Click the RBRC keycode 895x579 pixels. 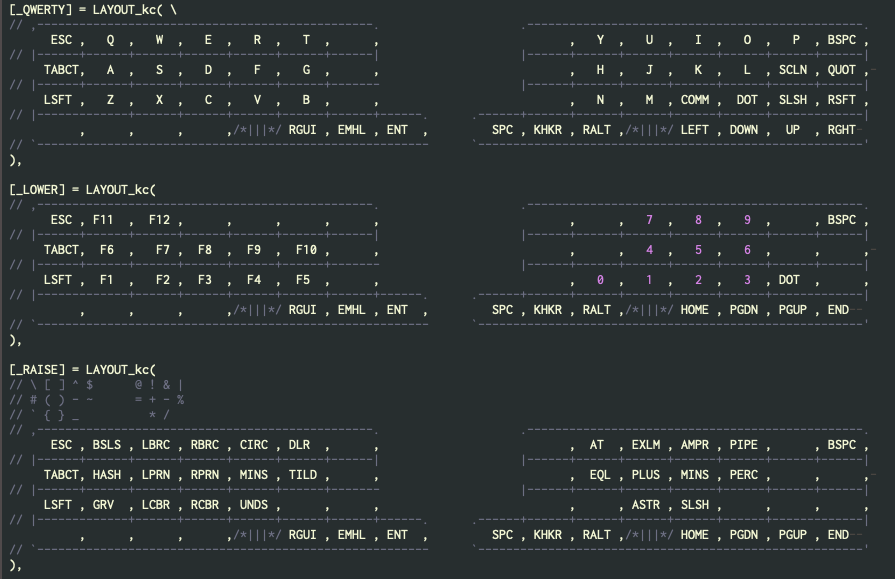[205, 445]
